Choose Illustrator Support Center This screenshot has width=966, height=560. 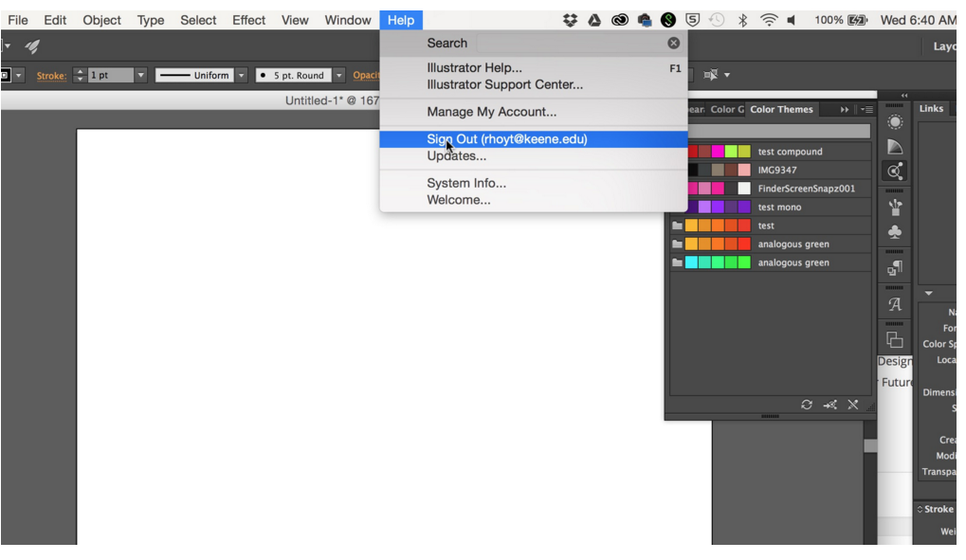(534, 85)
